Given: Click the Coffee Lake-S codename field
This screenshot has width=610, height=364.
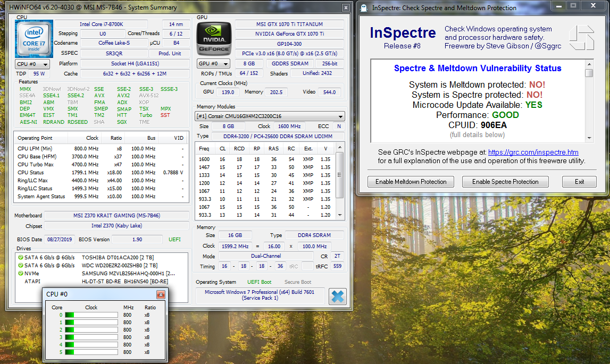Looking at the screenshot, I should pyautogui.click(x=114, y=43).
